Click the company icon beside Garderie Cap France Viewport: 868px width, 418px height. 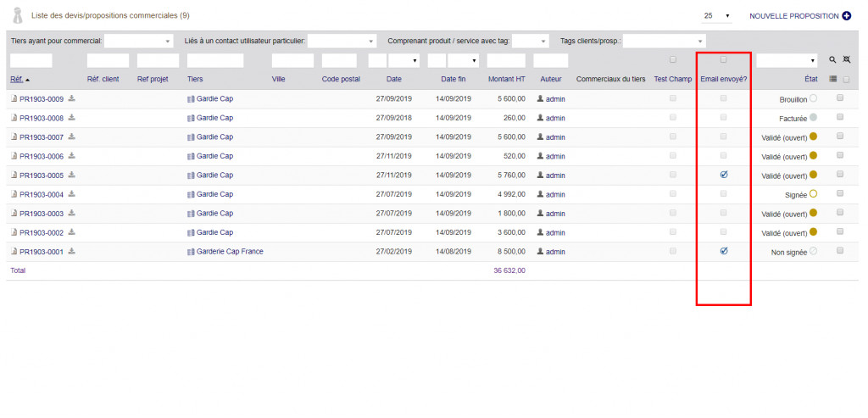(191, 252)
